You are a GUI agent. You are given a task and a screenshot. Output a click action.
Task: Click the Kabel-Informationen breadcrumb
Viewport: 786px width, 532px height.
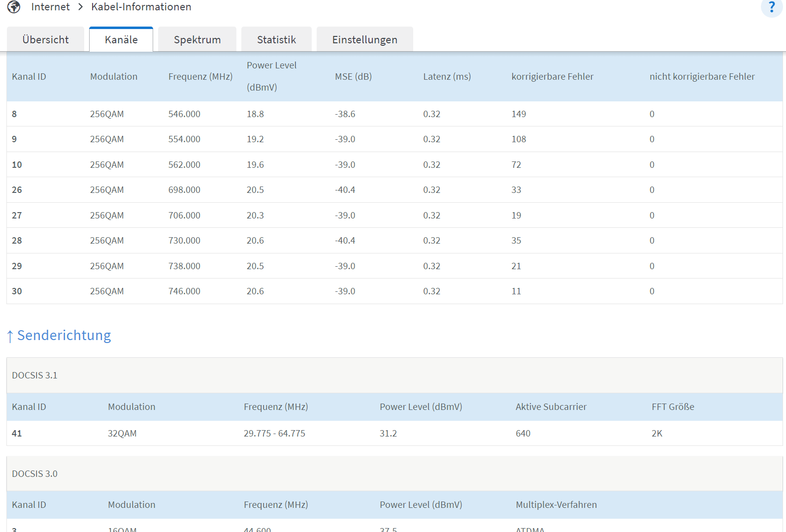pyautogui.click(x=141, y=7)
